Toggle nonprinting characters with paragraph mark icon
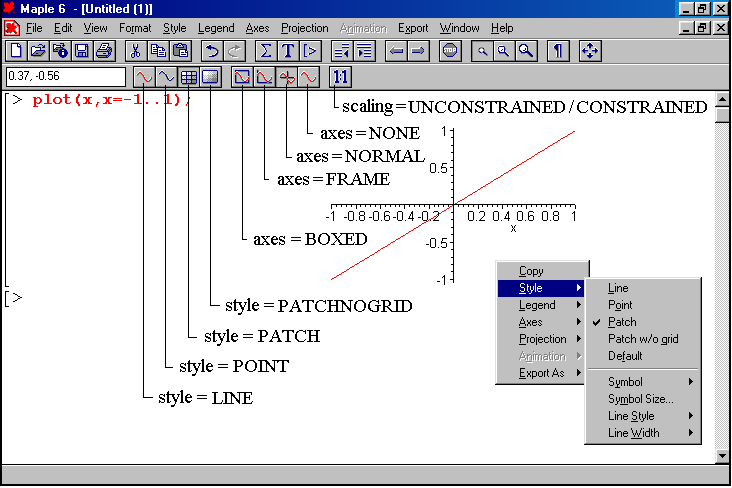Viewport: 732px width, 488px height. click(x=557, y=50)
